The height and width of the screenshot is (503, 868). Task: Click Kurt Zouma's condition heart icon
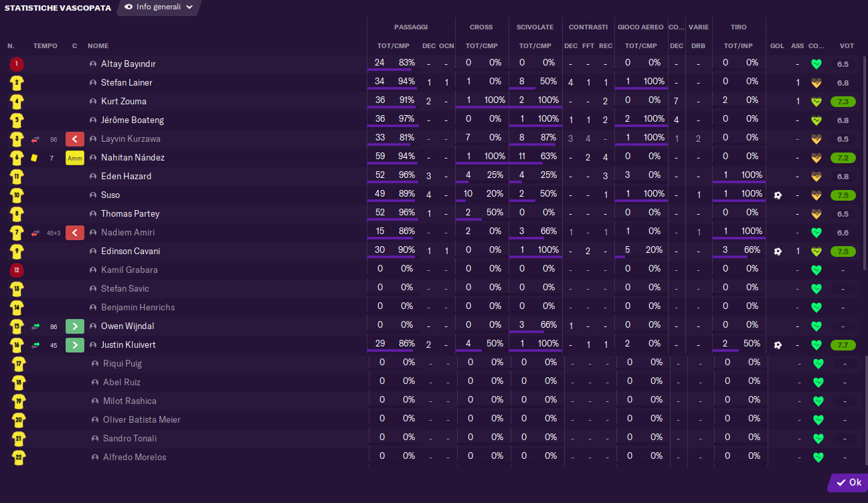816,102
